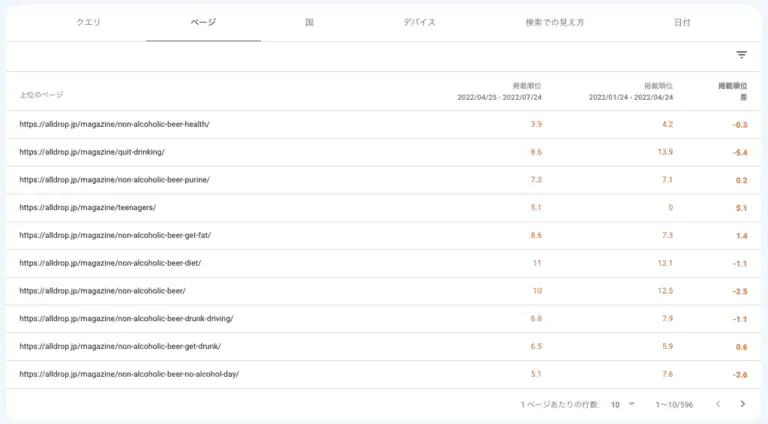Click previous position 7.9 in drunk-driving row
768x424 pixels.
tap(668, 319)
